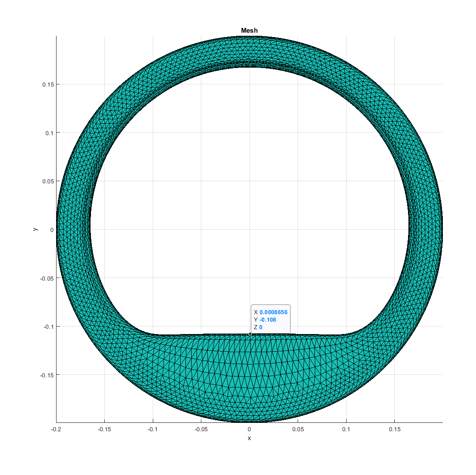Click the X value 0.0008656 in data tip
The width and height of the screenshot is (476, 475).
tap(273, 312)
